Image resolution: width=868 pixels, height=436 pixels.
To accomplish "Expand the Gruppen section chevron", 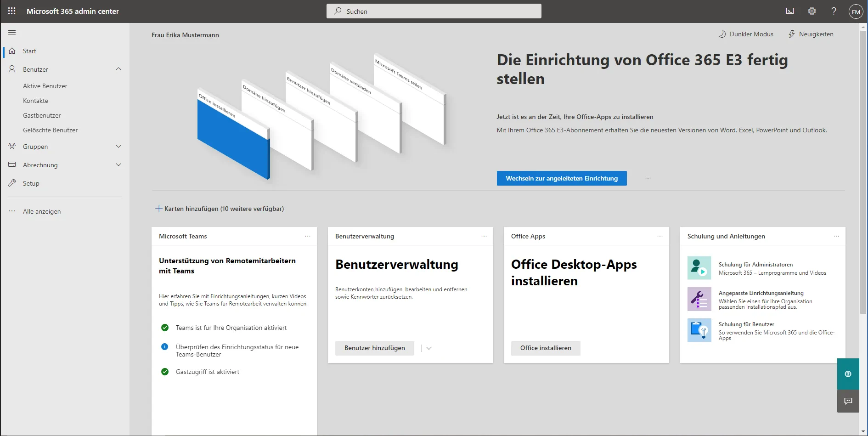I will pyautogui.click(x=118, y=146).
